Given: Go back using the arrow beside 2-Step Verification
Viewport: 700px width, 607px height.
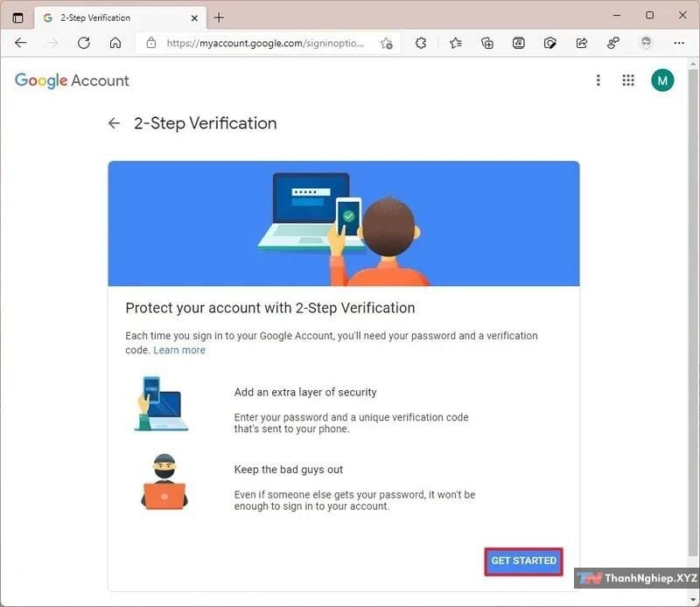Looking at the screenshot, I should point(114,123).
